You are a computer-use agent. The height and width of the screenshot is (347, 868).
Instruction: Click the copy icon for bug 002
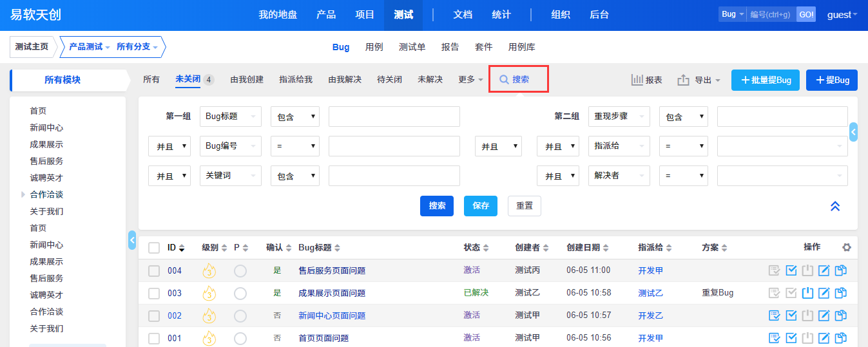click(x=841, y=315)
